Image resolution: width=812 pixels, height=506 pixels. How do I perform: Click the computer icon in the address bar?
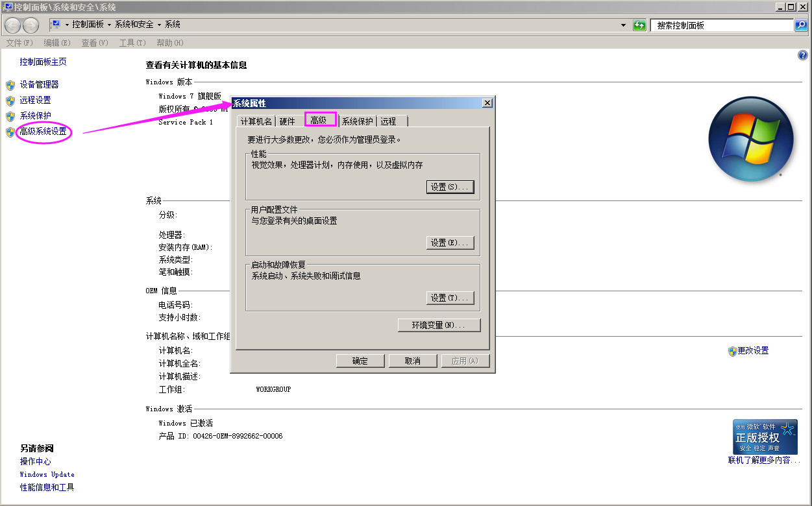56,25
